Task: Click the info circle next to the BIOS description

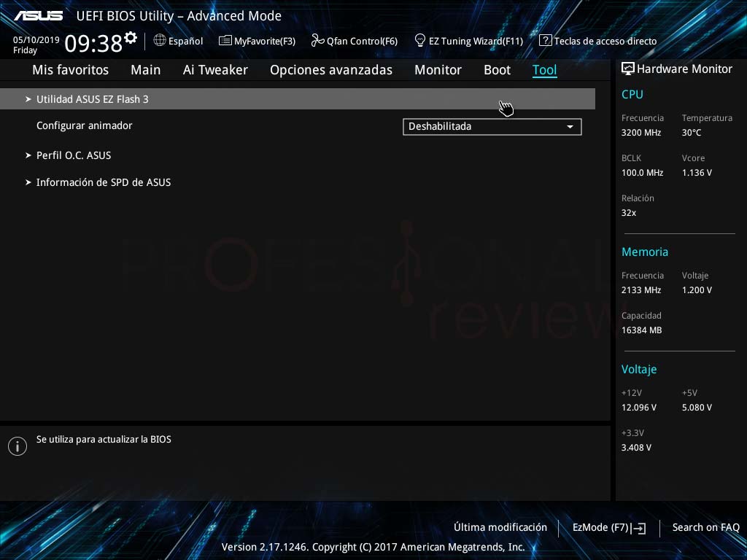Action: point(18,446)
